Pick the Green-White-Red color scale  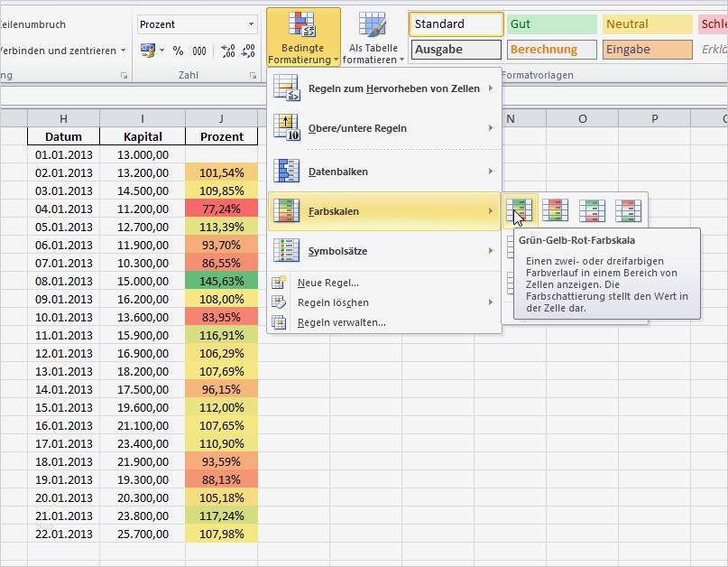coord(592,210)
